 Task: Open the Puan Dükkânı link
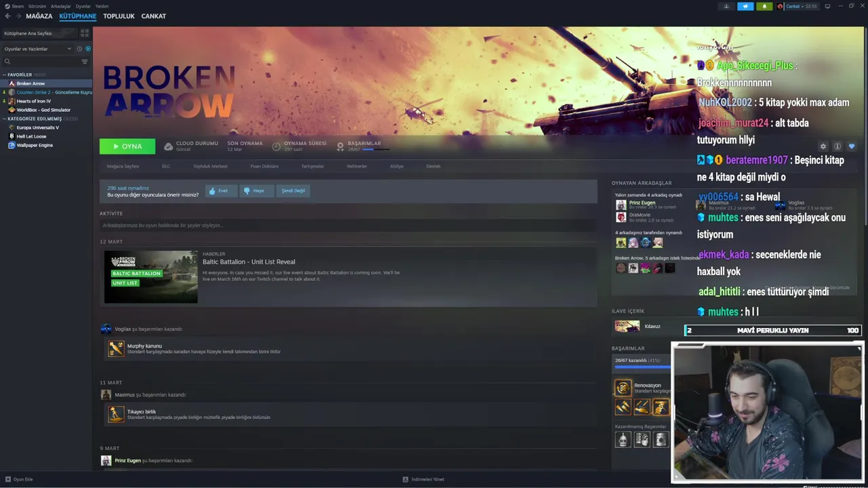click(x=264, y=166)
